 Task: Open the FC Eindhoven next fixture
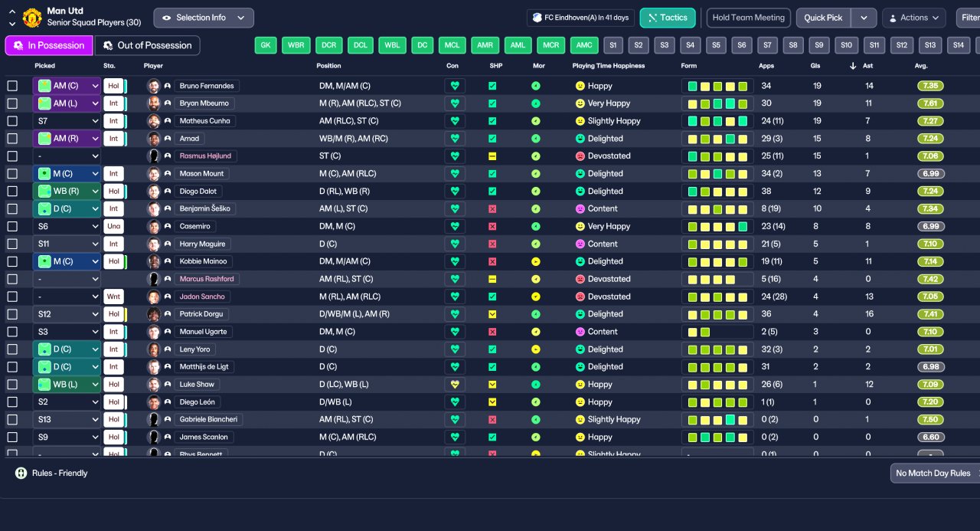tap(580, 18)
